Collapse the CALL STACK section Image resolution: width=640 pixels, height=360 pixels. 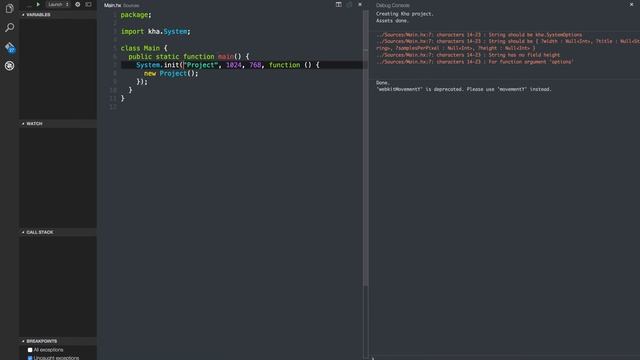(x=58, y=232)
